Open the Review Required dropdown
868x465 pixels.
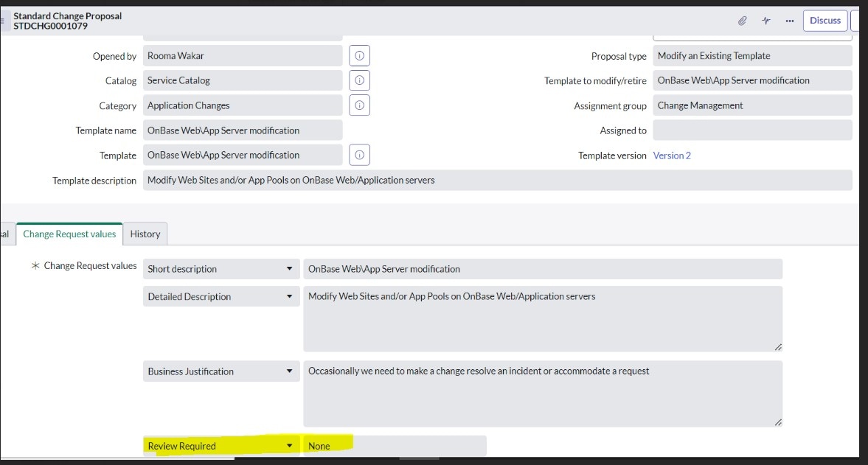(x=290, y=446)
